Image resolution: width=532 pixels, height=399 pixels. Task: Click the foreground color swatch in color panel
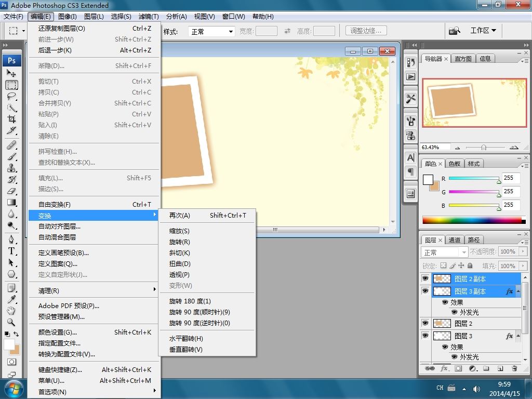point(428,179)
